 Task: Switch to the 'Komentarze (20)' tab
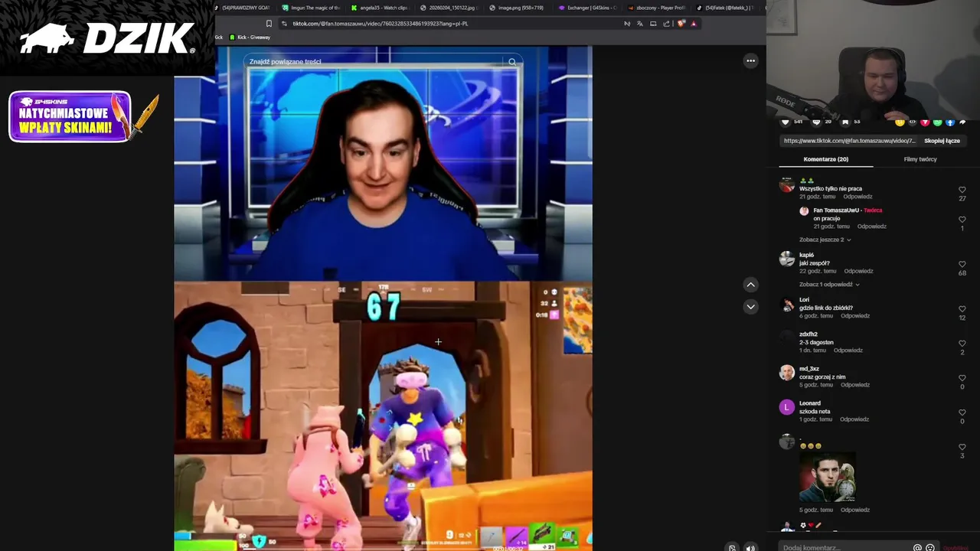coord(825,159)
